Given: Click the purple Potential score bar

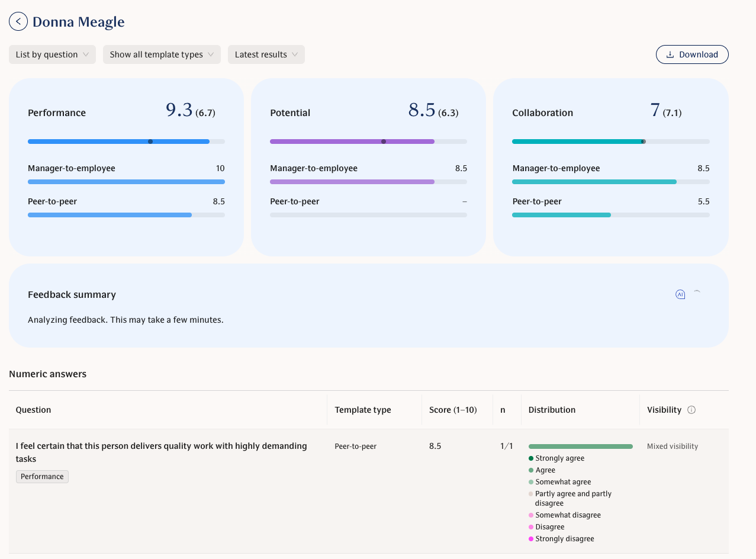Looking at the screenshot, I should pyautogui.click(x=352, y=142).
